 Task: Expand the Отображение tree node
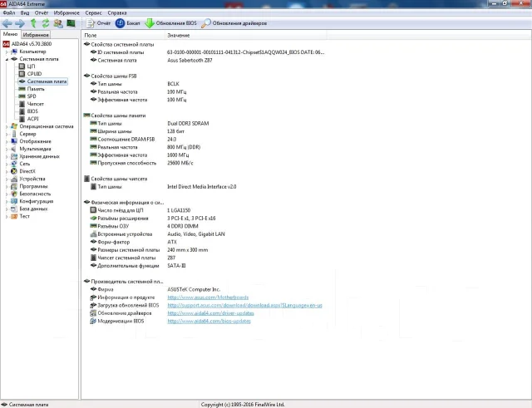pyautogui.click(x=7, y=141)
